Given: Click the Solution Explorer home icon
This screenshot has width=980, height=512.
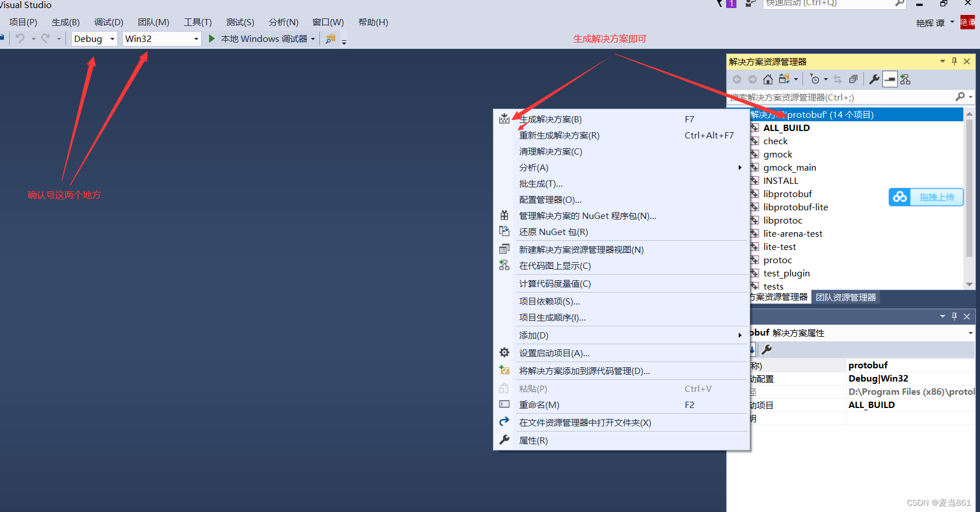Looking at the screenshot, I should point(767,79).
